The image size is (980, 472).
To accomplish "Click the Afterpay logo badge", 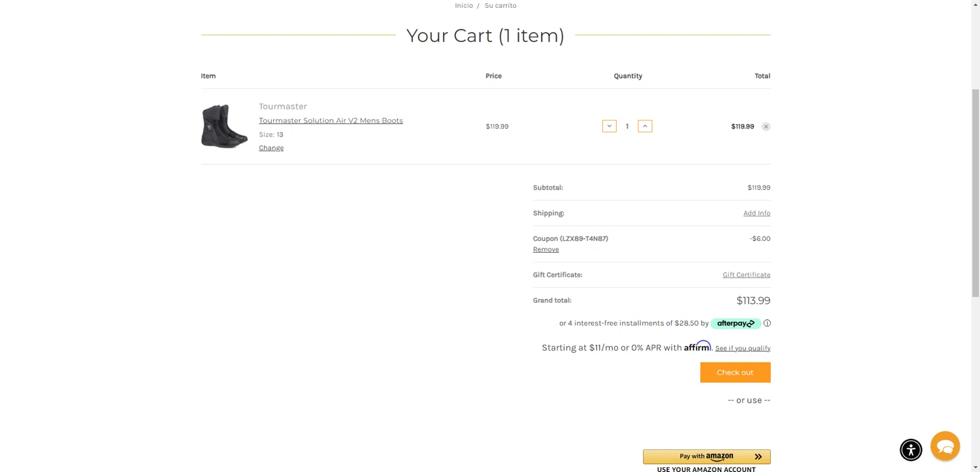I will 736,323.
